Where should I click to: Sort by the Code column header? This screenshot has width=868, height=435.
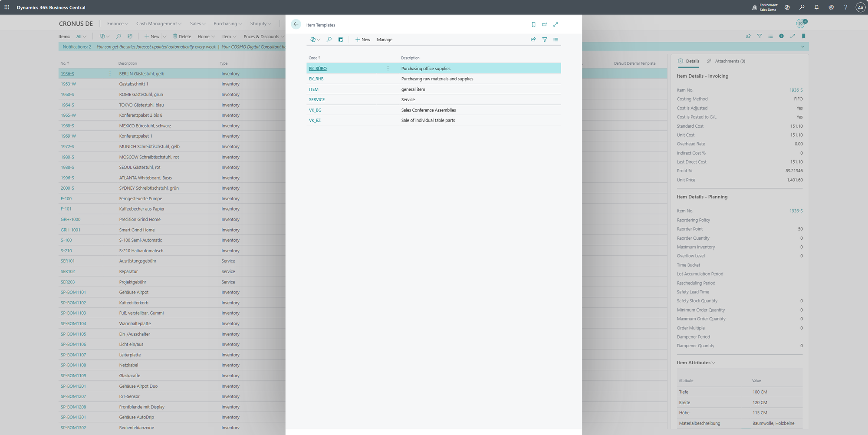(x=313, y=58)
